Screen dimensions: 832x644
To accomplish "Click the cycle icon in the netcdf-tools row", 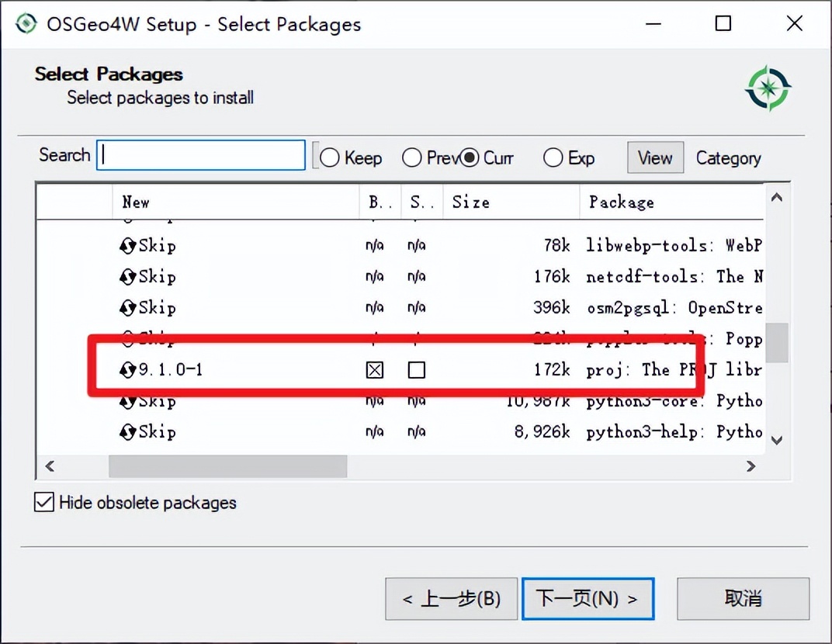I will click(x=128, y=276).
